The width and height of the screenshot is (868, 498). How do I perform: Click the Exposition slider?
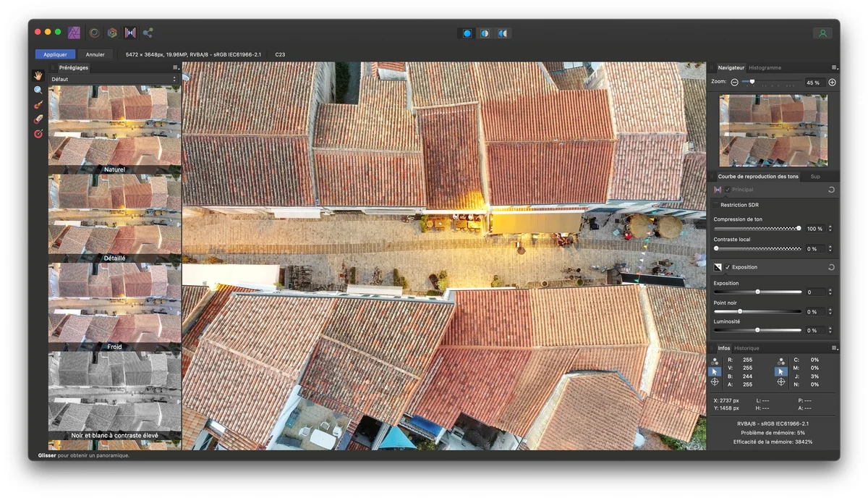point(757,292)
